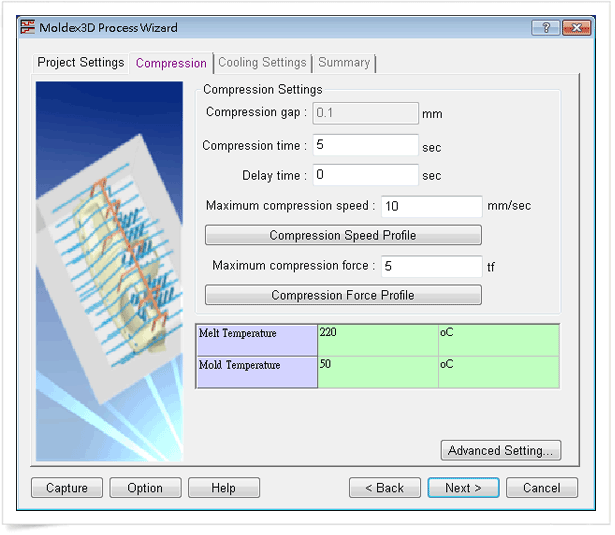Click the Melt Temperature value 220

click(378, 340)
